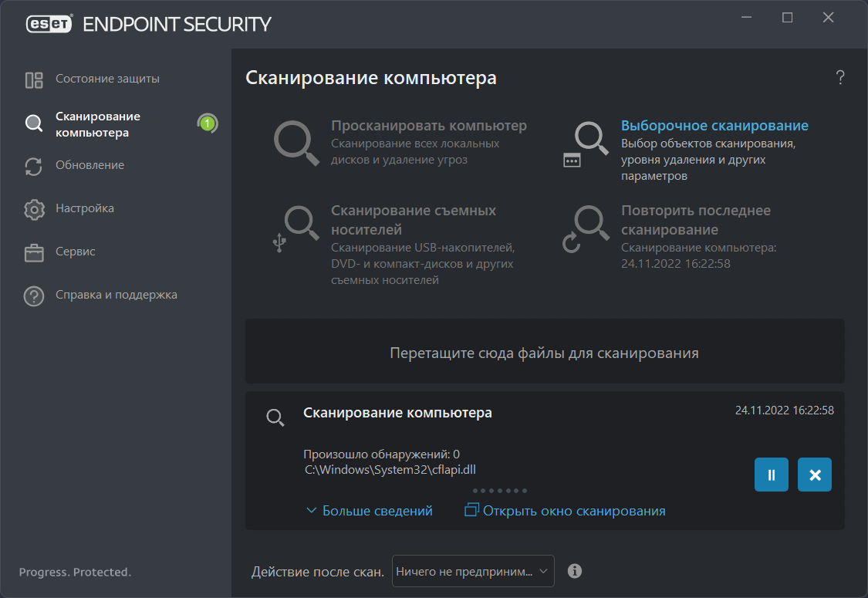Viewport: 868px width, 598px height.
Task: Click the scan computer magnifier icon
Action: pos(296,142)
